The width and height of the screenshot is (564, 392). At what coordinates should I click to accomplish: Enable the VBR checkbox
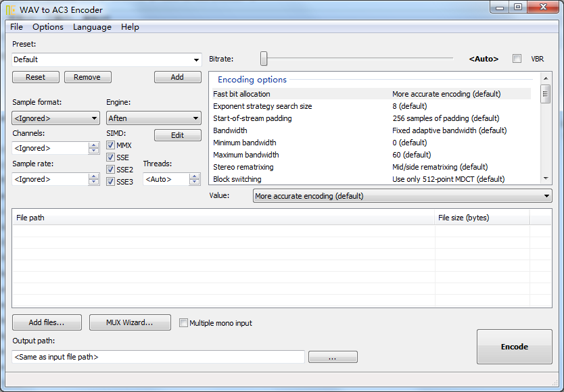pos(517,59)
